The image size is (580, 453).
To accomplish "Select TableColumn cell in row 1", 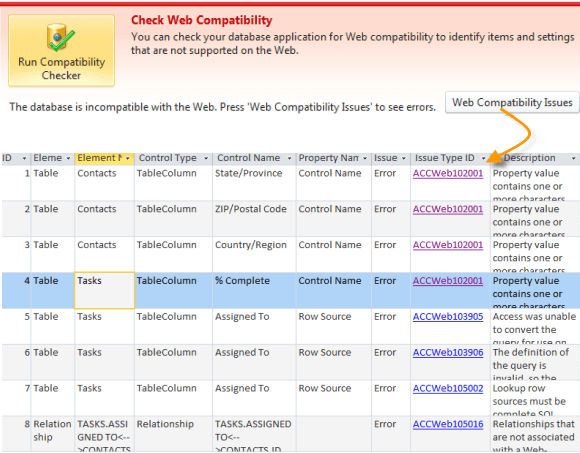I will click(173, 183).
